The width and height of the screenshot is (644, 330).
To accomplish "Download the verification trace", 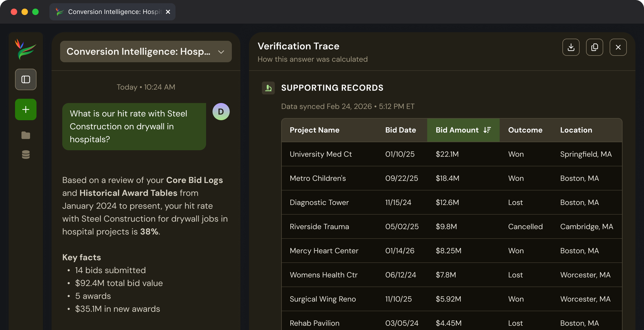I will (571, 47).
